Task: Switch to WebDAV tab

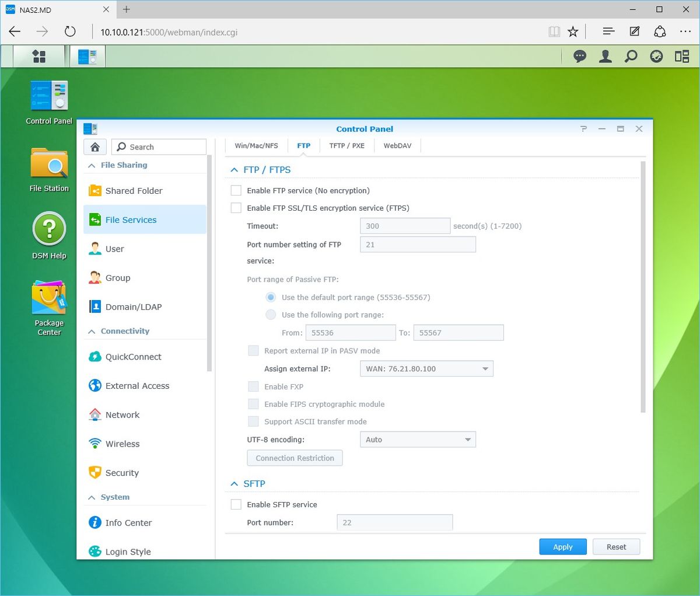Action: coord(397,145)
